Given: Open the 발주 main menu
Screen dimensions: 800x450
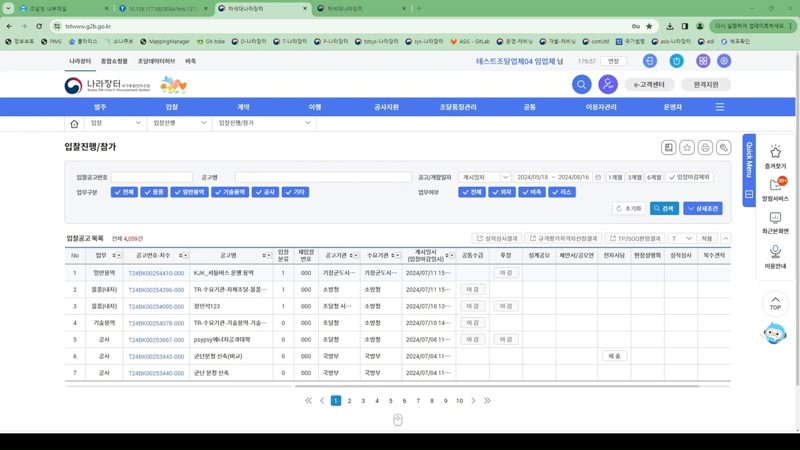Looking at the screenshot, I should click(100, 107).
